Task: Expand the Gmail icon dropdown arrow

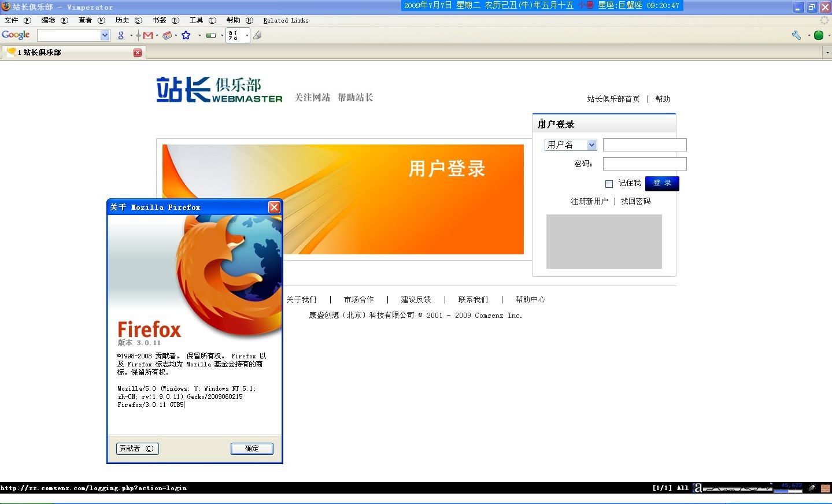Action: click(x=157, y=35)
